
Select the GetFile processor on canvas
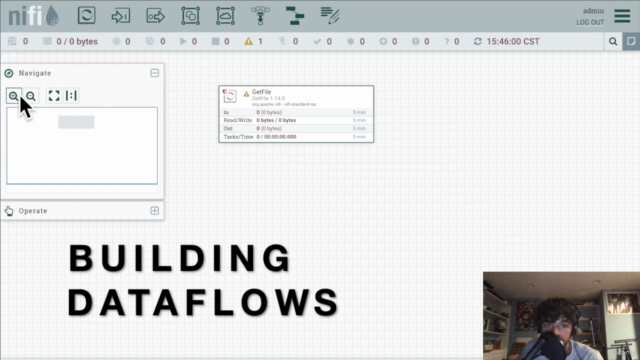(x=296, y=114)
